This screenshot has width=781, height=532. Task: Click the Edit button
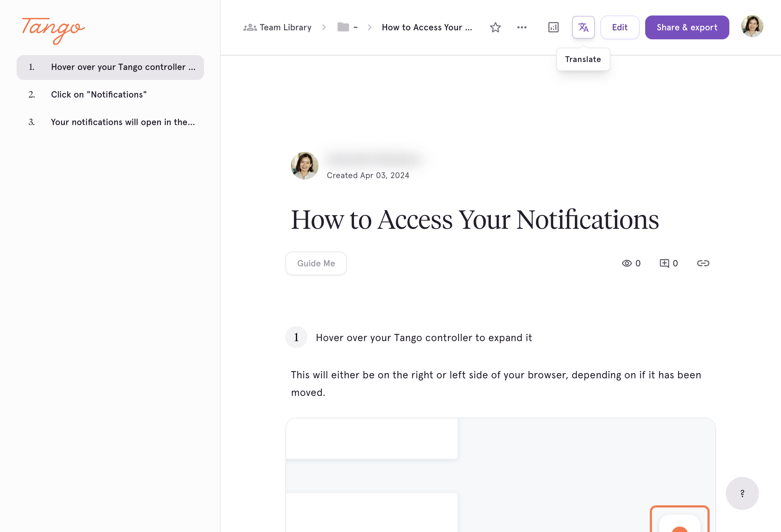(x=620, y=27)
